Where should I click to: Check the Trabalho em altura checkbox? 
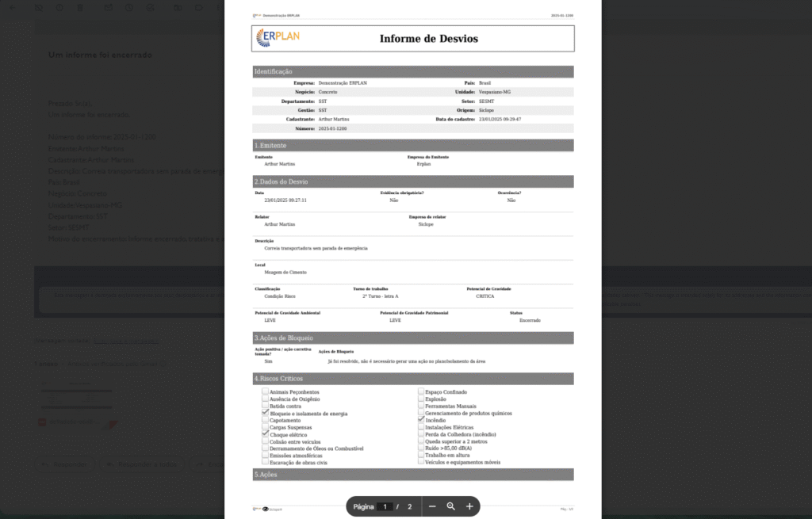421,455
